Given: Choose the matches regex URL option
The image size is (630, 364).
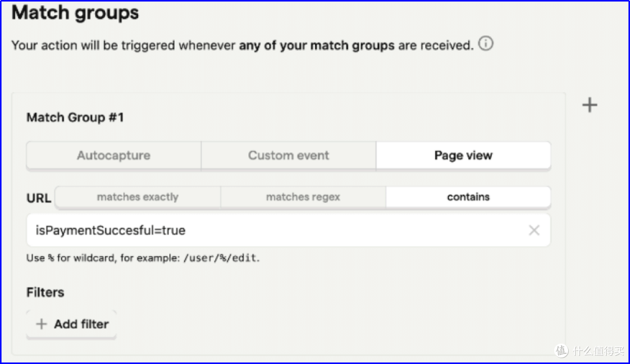Looking at the screenshot, I should click(303, 197).
